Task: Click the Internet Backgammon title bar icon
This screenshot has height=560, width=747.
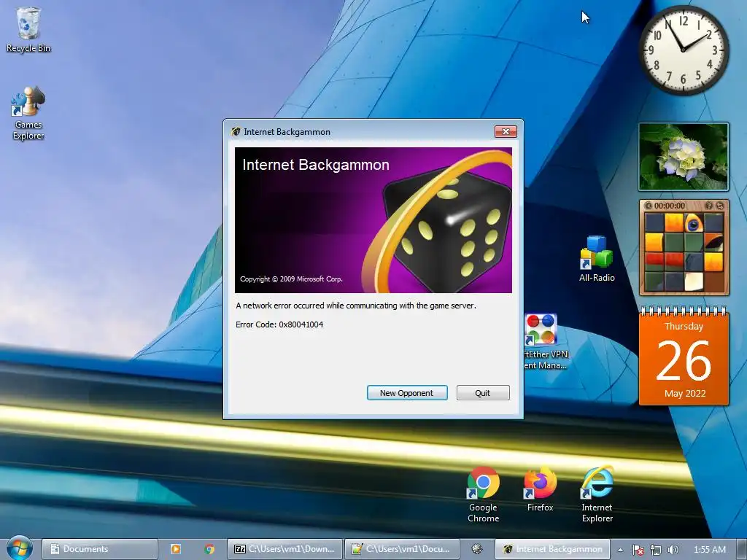Action: coord(236,131)
